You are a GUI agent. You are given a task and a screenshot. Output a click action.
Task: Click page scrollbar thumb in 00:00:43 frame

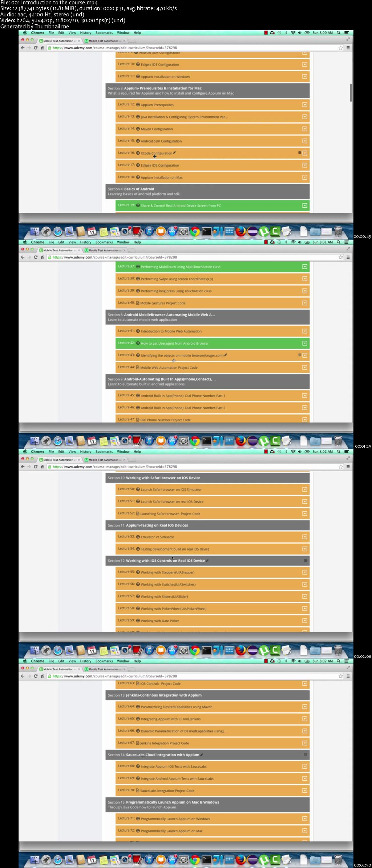tap(351, 93)
